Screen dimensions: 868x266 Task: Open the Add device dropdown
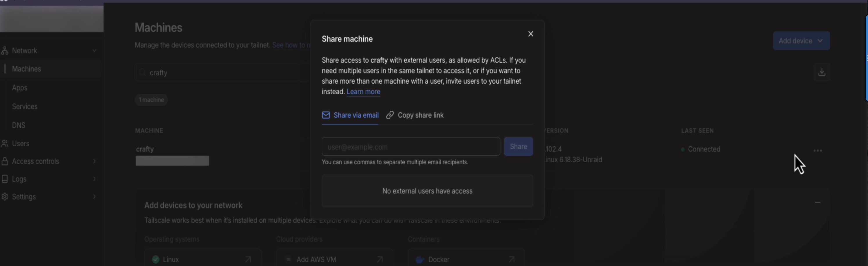point(801,41)
